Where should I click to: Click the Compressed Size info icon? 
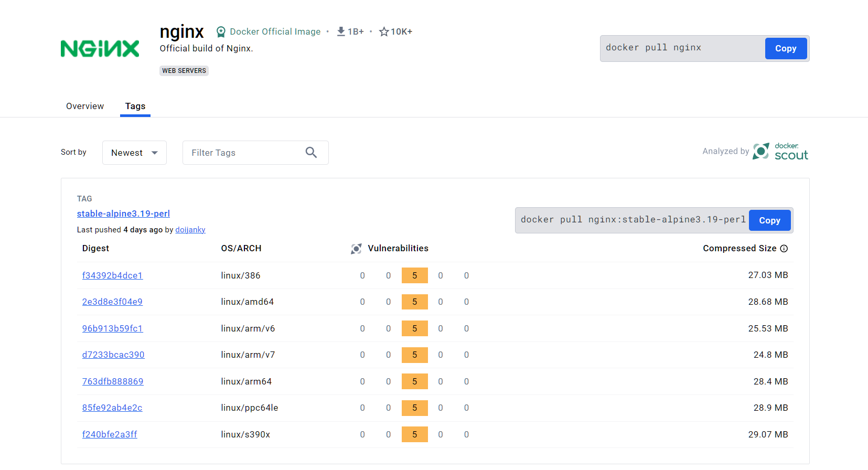coord(784,249)
